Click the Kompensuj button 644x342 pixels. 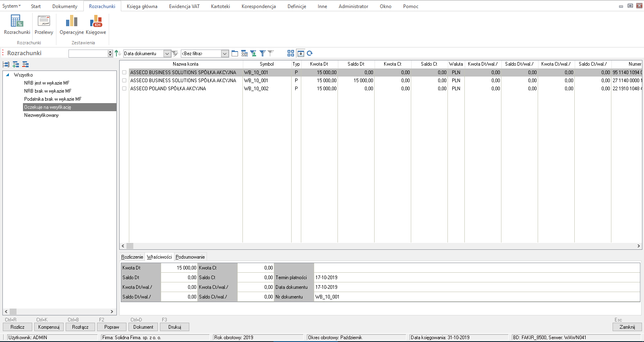click(49, 327)
